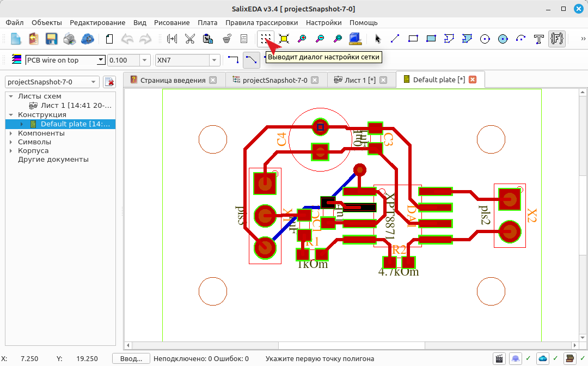Click the layers stack icon
The image size is (588, 366).
[16, 59]
